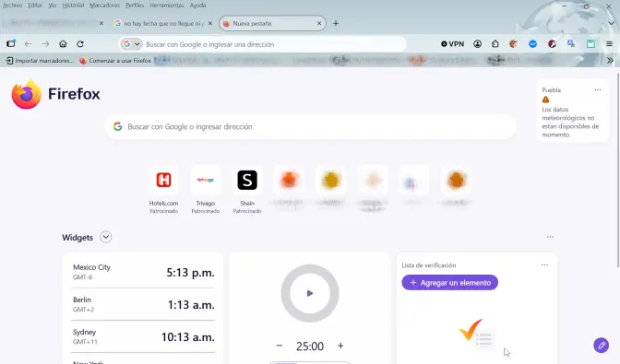Open the account profile icon
Image resolution: width=620 pixels, height=364 pixels.
tap(478, 44)
